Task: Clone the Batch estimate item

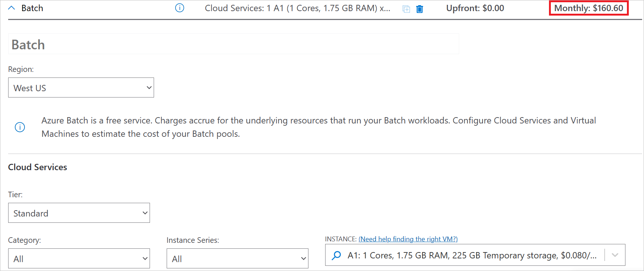Action: pyautogui.click(x=406, y=9)
